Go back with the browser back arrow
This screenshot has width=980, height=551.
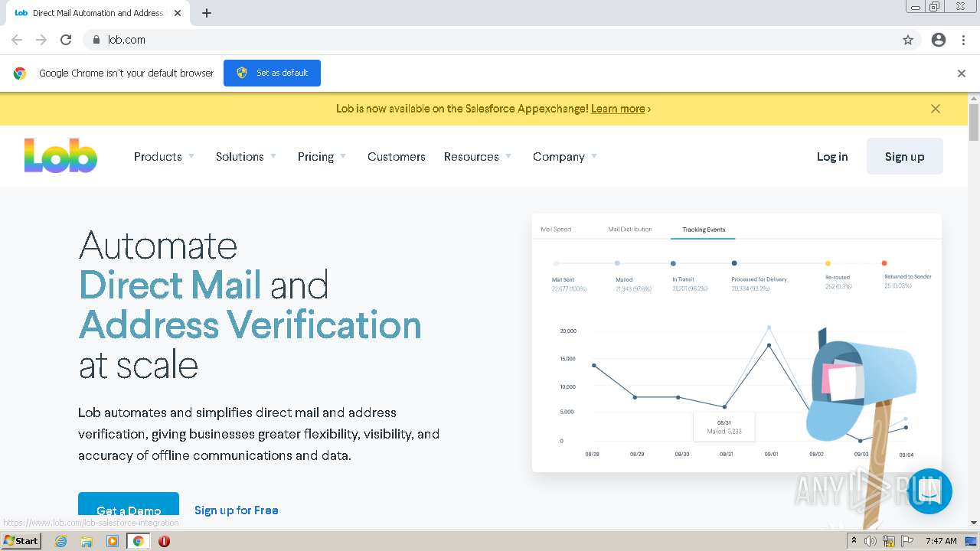(x=17, y=40)
